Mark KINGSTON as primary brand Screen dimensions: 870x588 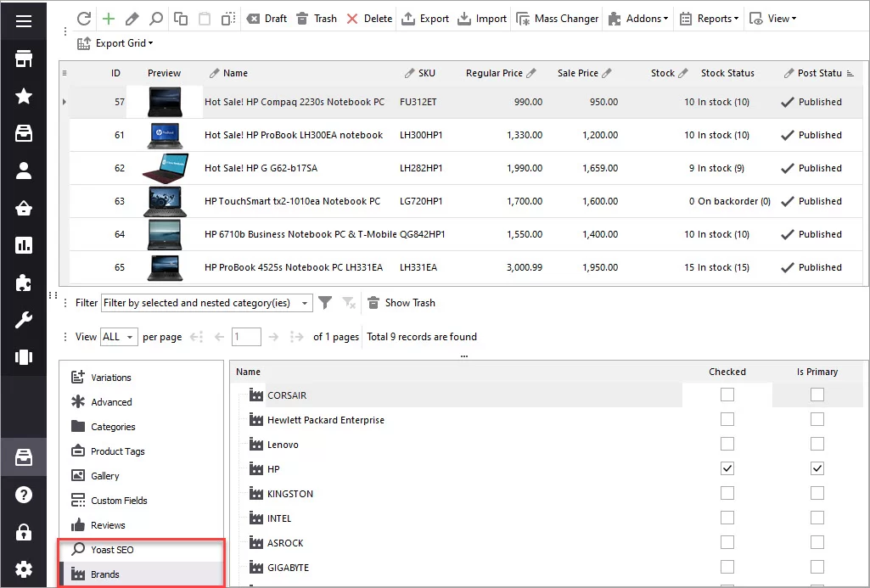click(817, 492)
